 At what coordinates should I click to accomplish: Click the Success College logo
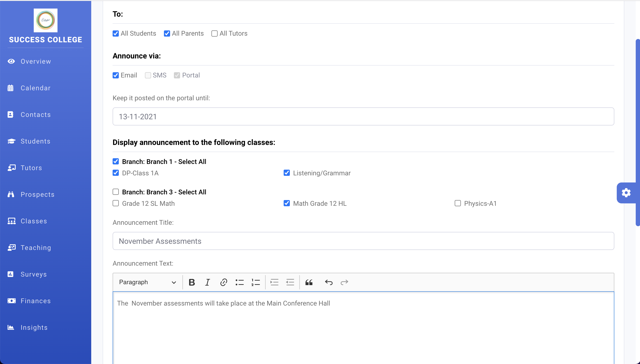point(45,20)
